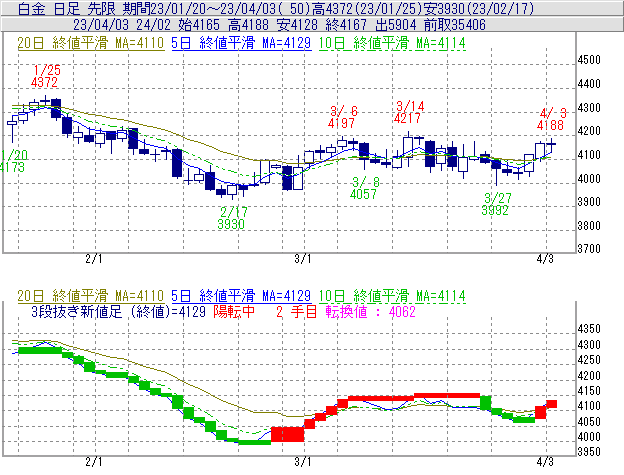Click the 4/3 date label under upper chart

545,259
